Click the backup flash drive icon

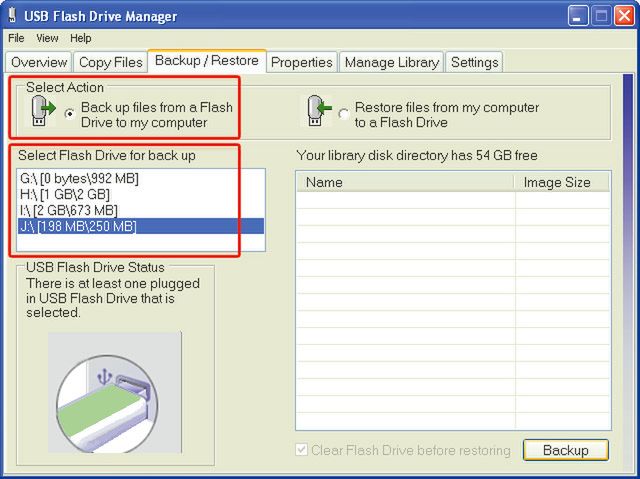click(41, 111)
